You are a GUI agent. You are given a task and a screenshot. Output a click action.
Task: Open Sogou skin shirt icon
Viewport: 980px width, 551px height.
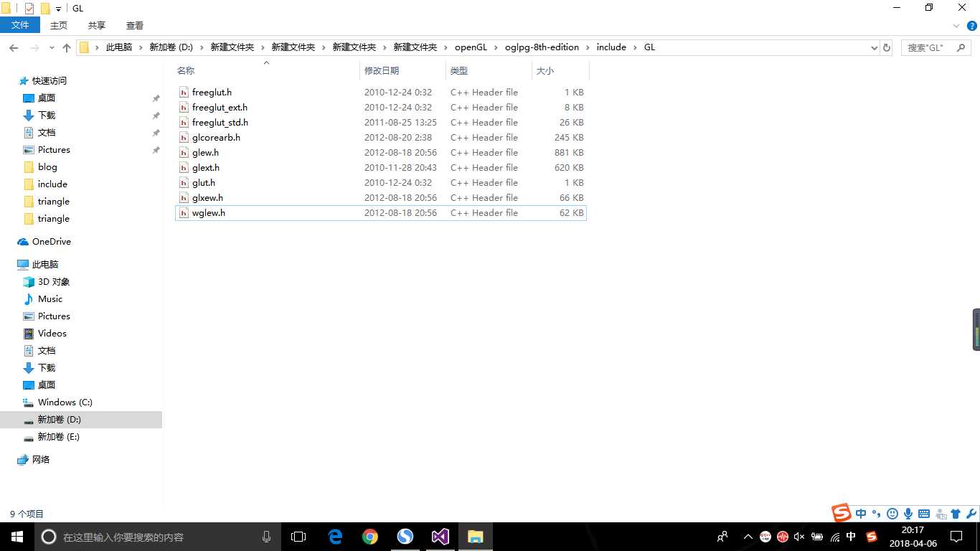point(956,514)
